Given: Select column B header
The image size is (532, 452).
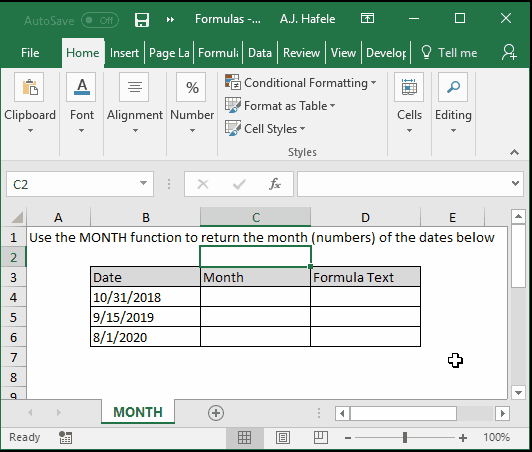Looking at the screenshot, I should [146, 217].
